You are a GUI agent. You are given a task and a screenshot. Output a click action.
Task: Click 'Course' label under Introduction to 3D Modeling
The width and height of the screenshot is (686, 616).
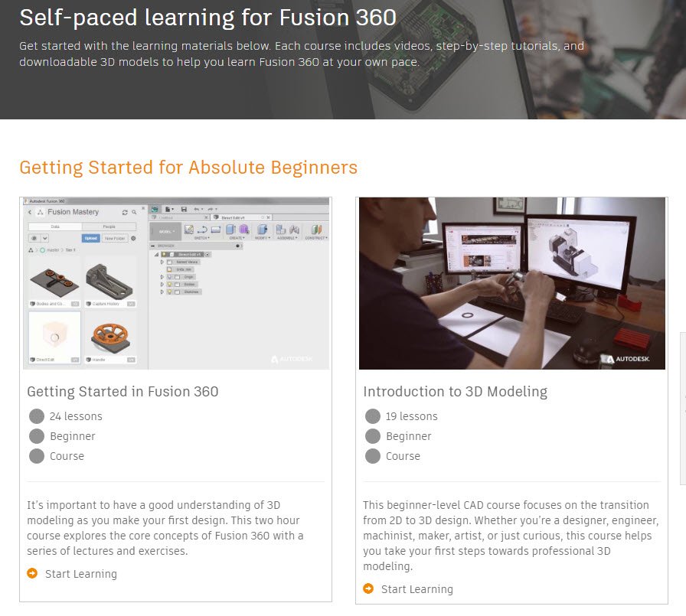403,456
